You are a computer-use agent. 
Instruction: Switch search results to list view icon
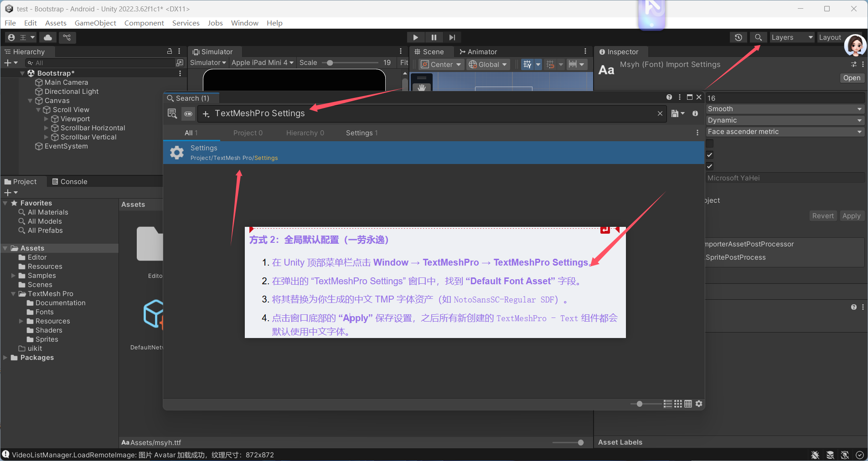point(668,404)
